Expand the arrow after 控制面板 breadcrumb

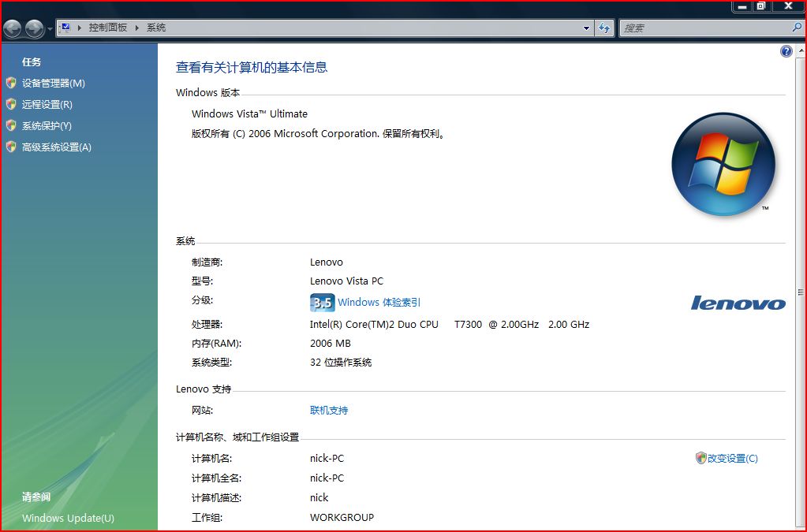click(x=136, y=28)
